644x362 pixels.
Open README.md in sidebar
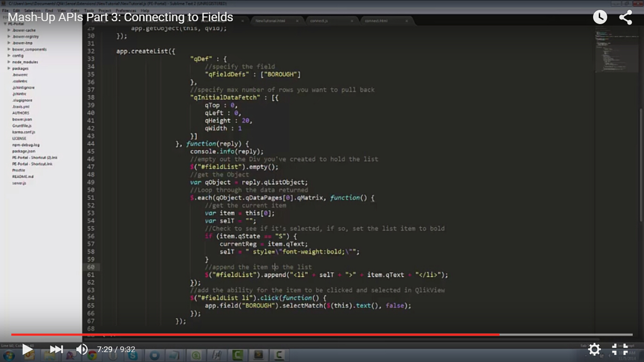(x=23, y=177)
